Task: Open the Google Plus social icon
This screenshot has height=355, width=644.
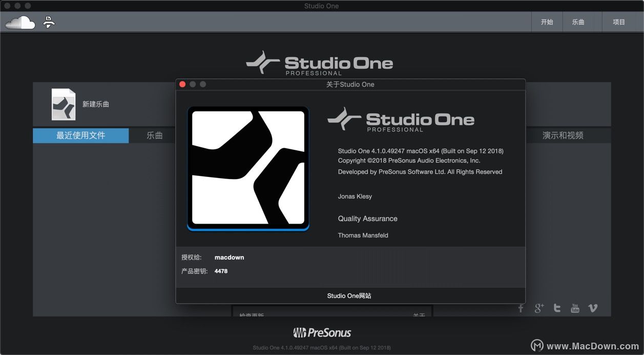Action: coord(539,308)
